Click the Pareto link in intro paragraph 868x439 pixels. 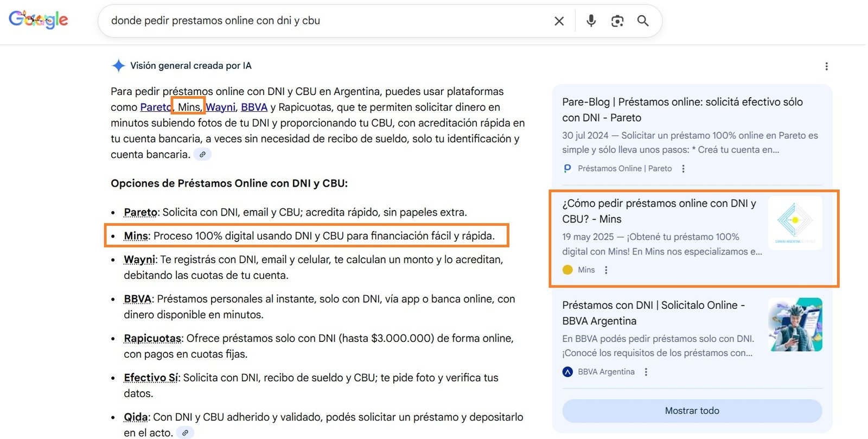coord(155,107)
